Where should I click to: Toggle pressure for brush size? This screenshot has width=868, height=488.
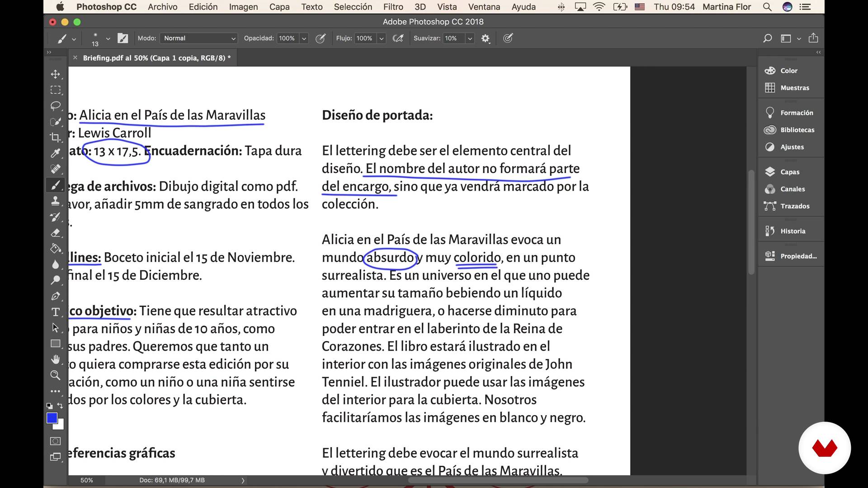point(508,38)
